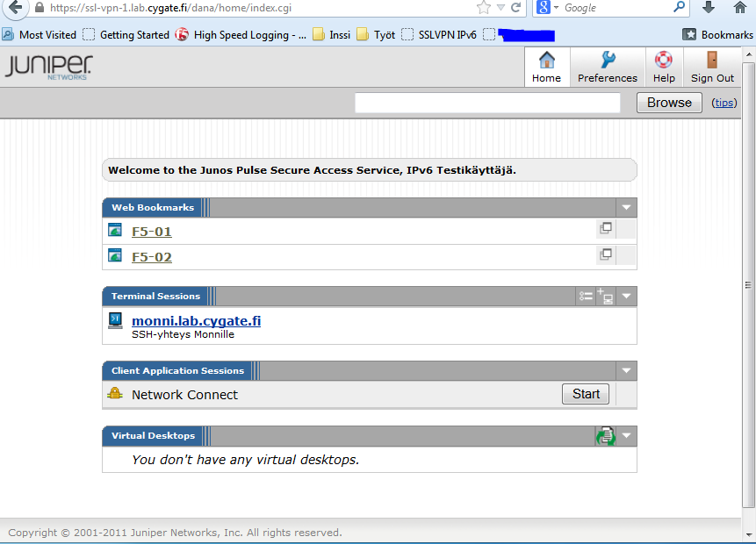Click the F5-02 bookmark page icon
The image size is (756, 544).
pos(115,255)
